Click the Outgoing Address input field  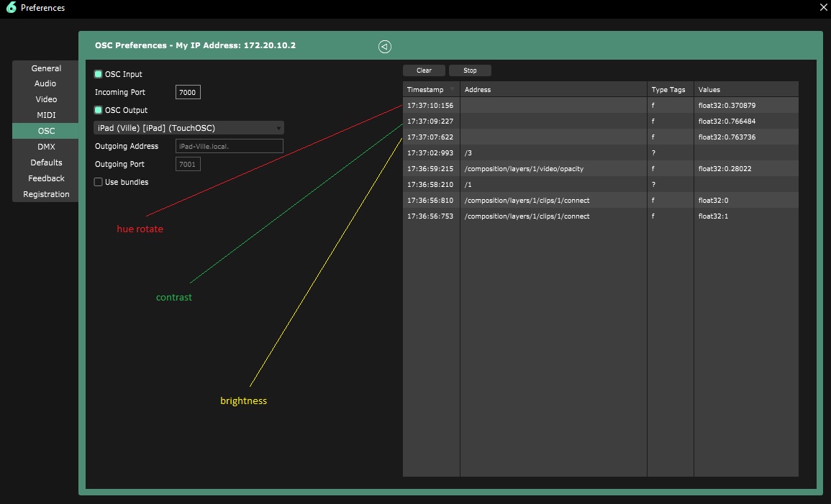(x=229, y=146)
